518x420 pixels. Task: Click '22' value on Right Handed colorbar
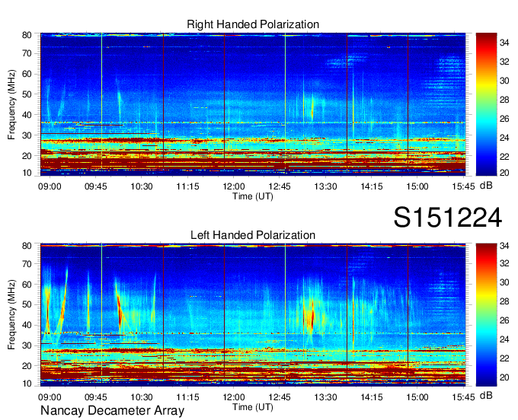[x=504, y=157]
